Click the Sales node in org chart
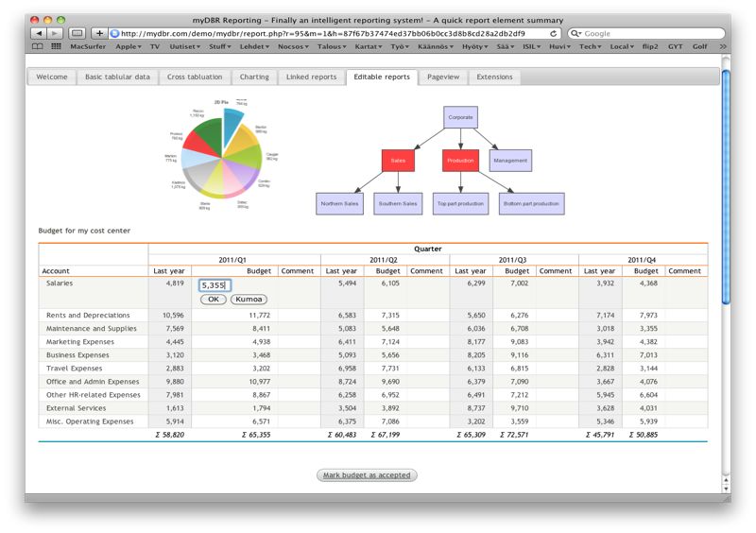 pos(398,162)
